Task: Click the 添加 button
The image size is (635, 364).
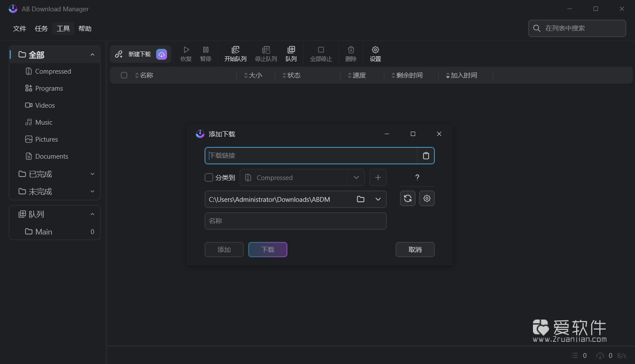Action: tap(224, 250)
